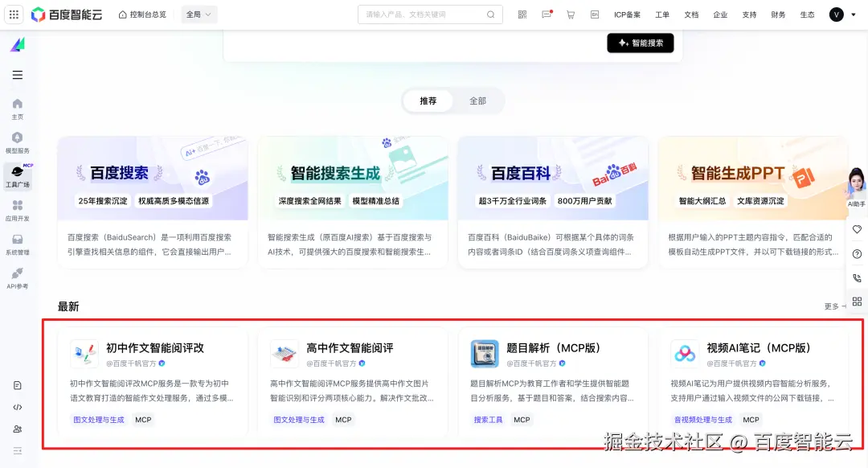
Task: Open 初中作文智能阅评改 title
Action: 155,348
